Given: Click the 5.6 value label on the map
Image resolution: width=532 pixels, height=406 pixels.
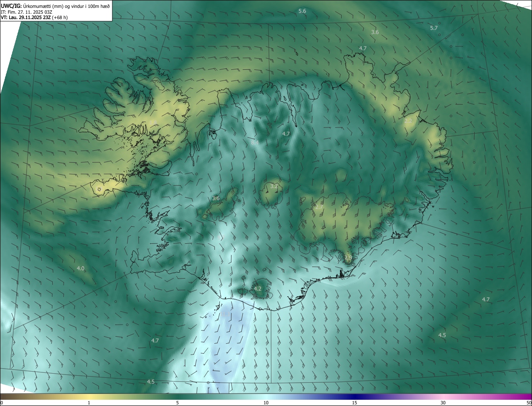Looking at the screenshot, I should tap(302, 11).
